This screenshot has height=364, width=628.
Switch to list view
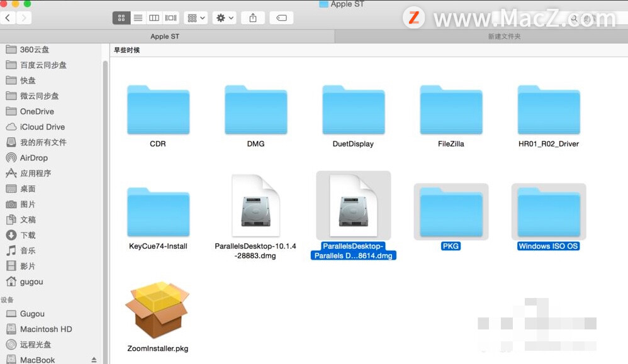pyautogui.click(x=138, y=18)
